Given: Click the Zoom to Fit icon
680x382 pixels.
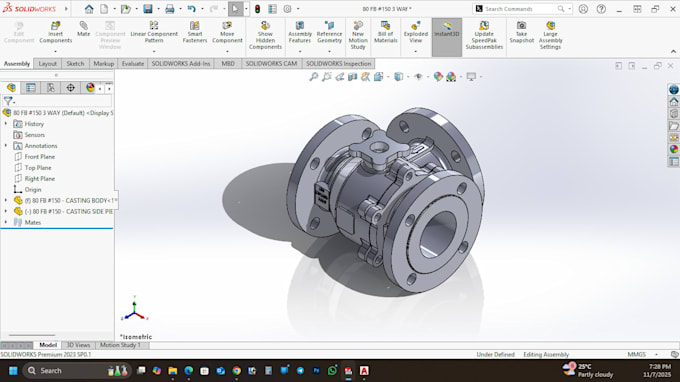Looking at the screenshot, I should click(x=314, y=77).
